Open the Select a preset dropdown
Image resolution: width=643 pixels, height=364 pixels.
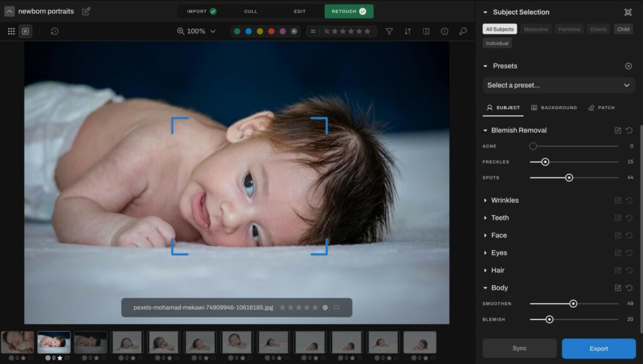point(558,85)
